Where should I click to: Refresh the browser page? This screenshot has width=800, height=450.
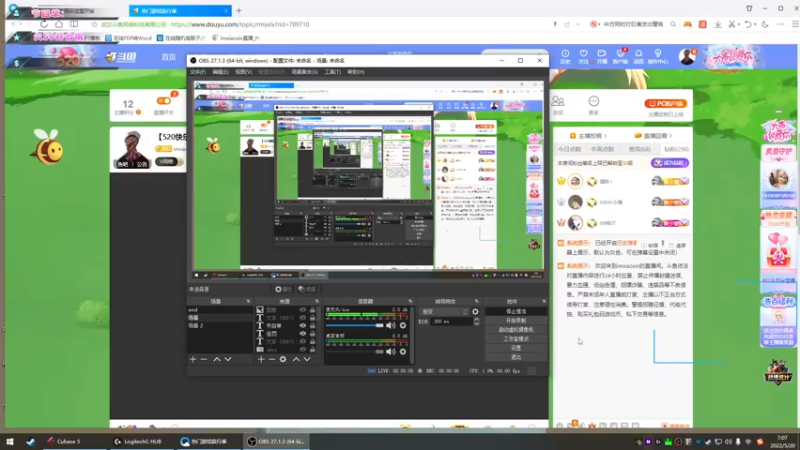(x=44, y=24)
